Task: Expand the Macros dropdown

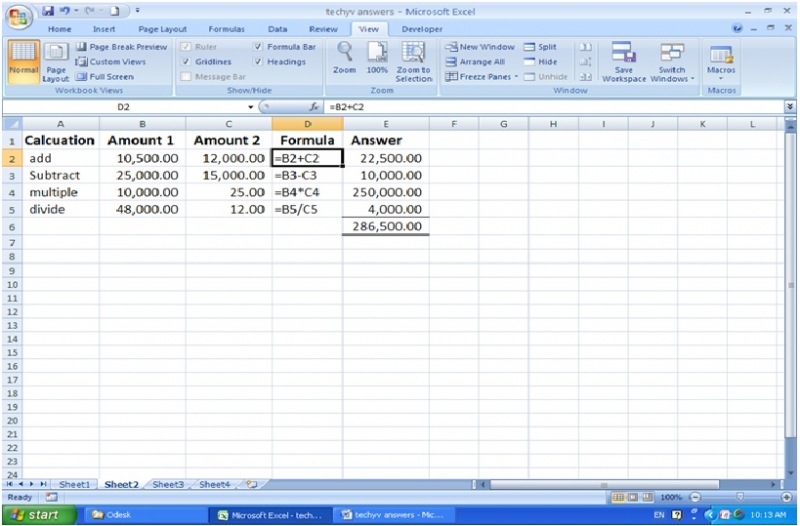Action: point(720,78)
